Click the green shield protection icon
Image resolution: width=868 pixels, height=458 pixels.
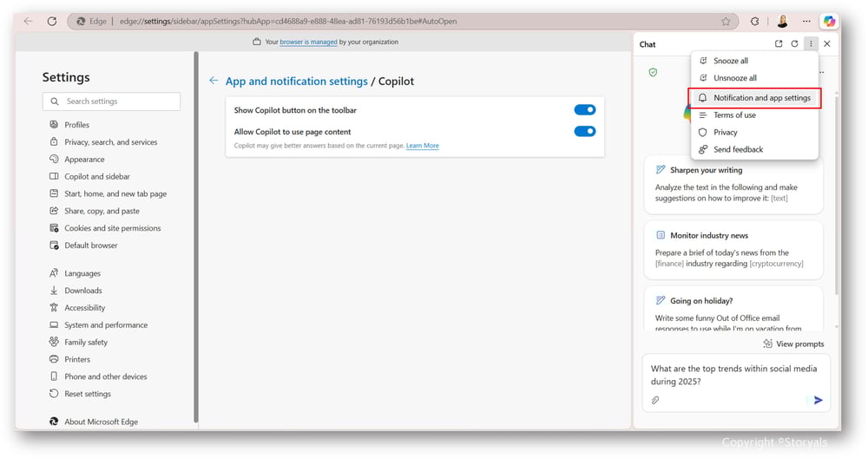[x=654, y=73]
